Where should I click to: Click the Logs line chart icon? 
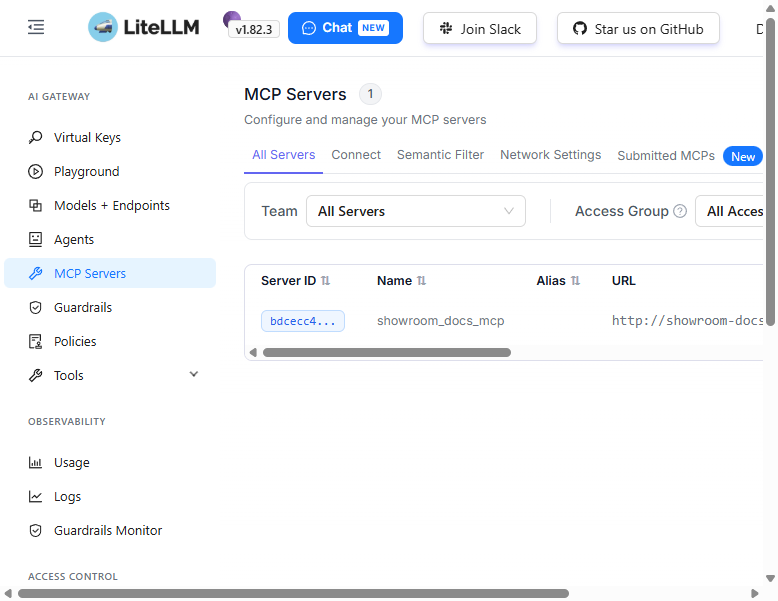coord(35,497)
